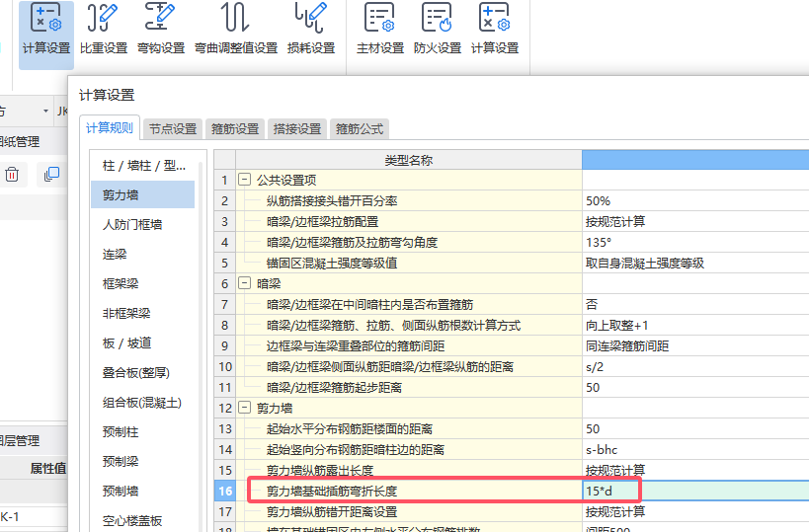The height and width of the screenshot is (532, 809).
Task: Switch to 节点设置 tab
Action: pos(173,129)
